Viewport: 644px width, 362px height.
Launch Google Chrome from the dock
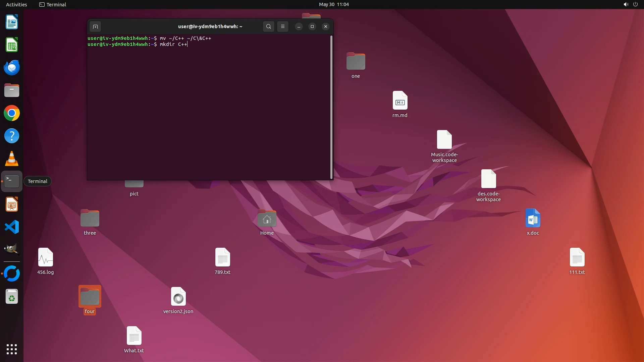point(12,113)
